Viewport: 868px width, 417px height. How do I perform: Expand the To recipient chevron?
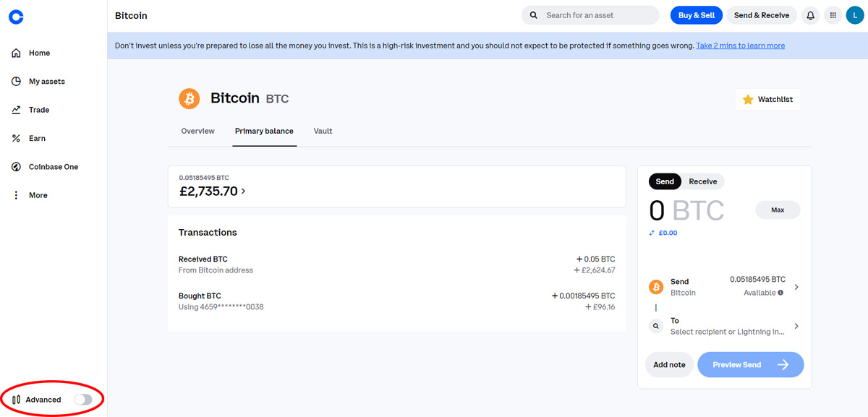(x=796, y=326)
